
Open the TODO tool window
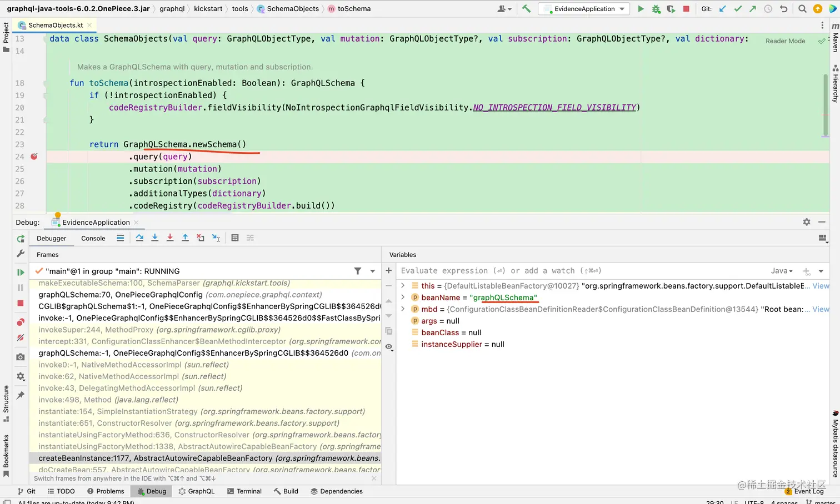click(61, 491)
